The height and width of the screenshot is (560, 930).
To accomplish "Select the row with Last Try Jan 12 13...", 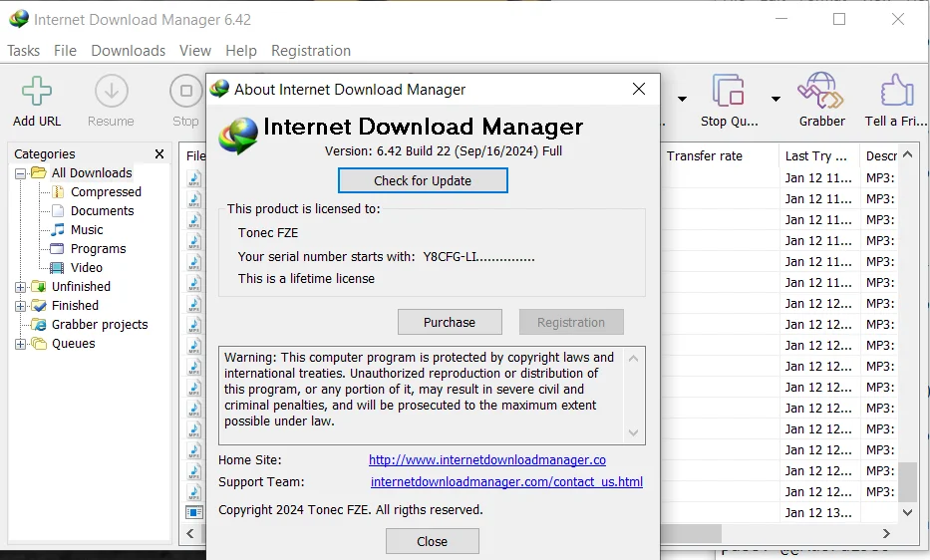I will click(x=819, y=513).
